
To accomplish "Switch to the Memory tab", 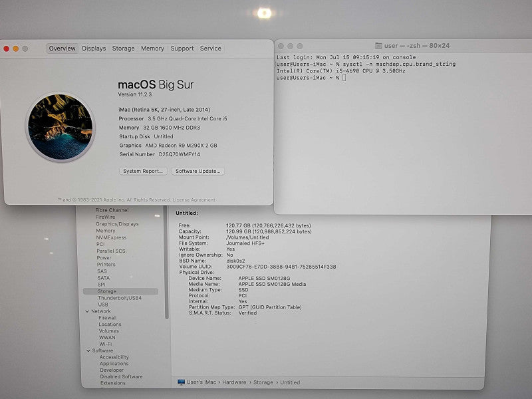I will (x=152, y=49).
